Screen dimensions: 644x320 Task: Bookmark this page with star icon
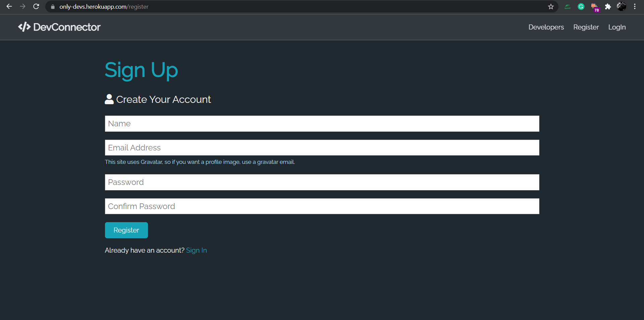click(551, 7)
